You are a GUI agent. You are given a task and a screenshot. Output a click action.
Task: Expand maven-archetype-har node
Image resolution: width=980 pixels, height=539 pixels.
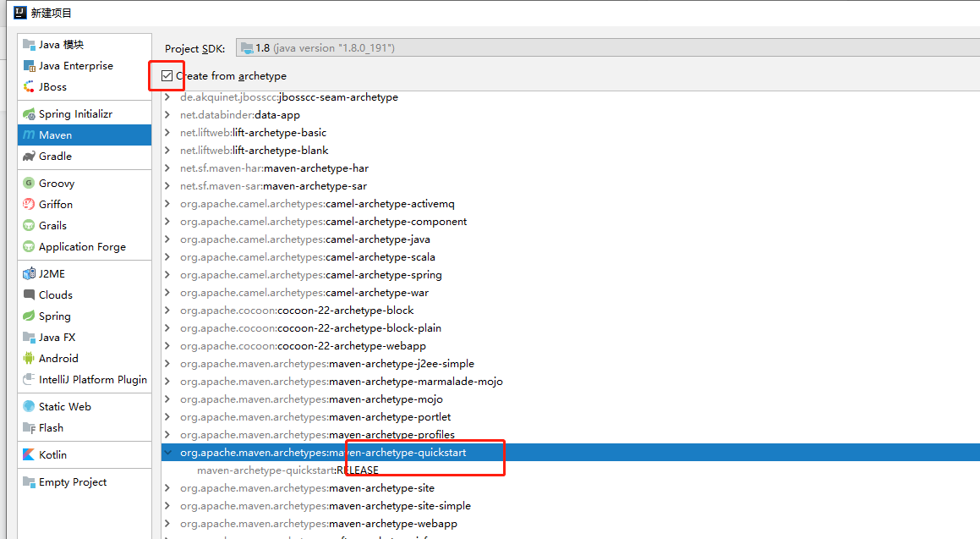tap(167, 168)
